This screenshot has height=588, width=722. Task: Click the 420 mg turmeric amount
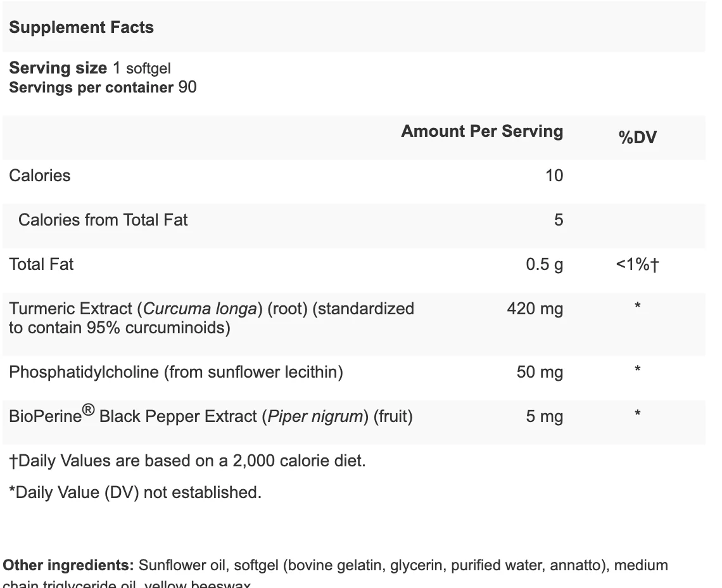pos(535,309)
